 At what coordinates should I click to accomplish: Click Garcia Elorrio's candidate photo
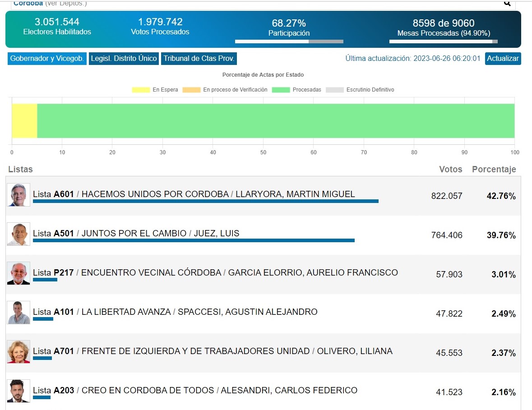coord(19,273)
